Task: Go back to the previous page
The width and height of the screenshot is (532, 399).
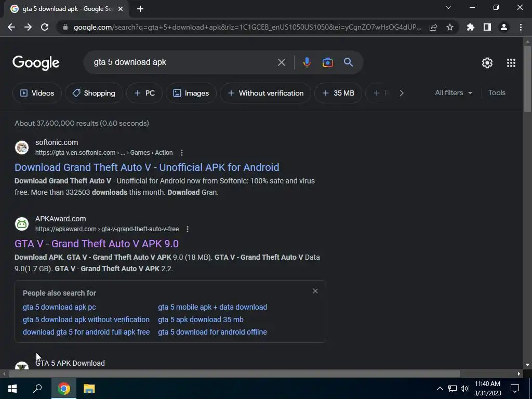Action: click(11, 27)
